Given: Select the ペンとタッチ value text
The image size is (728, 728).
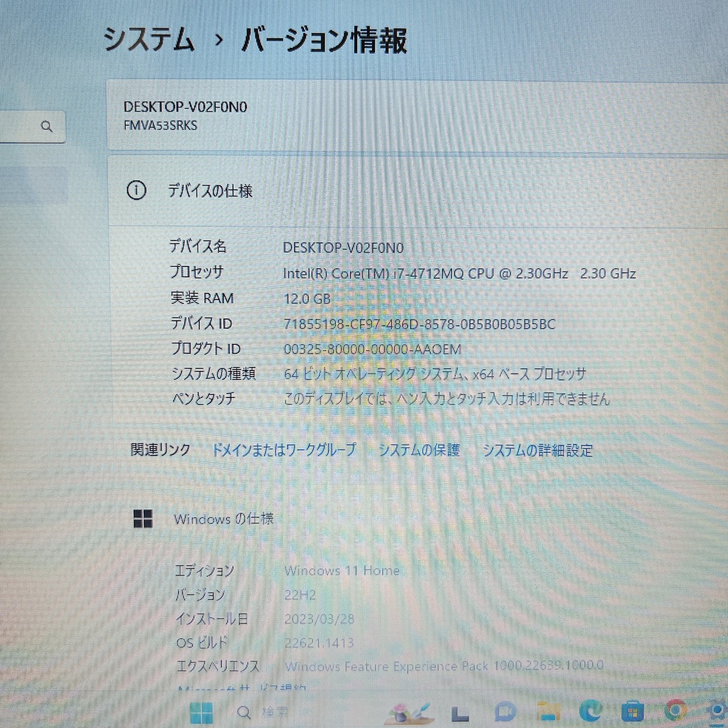Looking at the screenshot, I should [x=446, y=399].
